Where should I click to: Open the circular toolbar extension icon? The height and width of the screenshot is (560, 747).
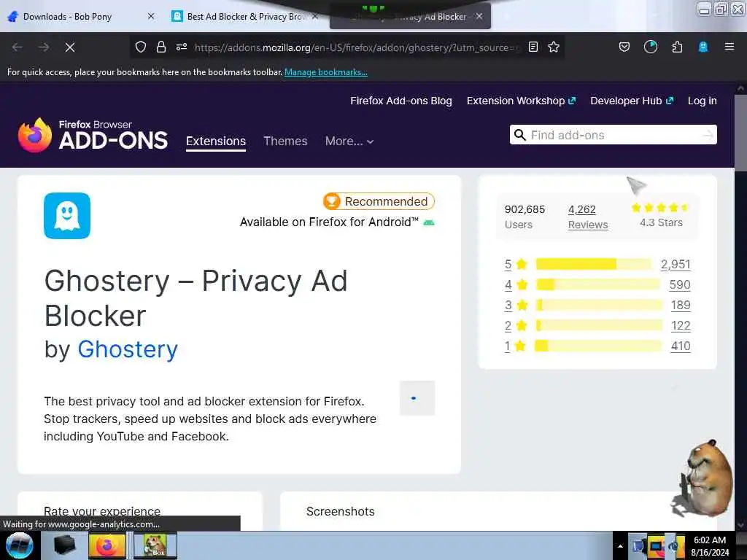[650, 47]
